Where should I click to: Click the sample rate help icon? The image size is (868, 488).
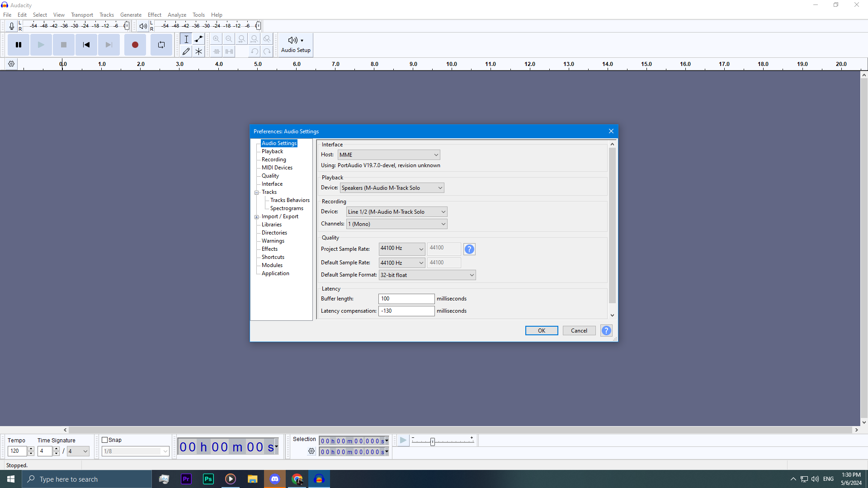469,249
